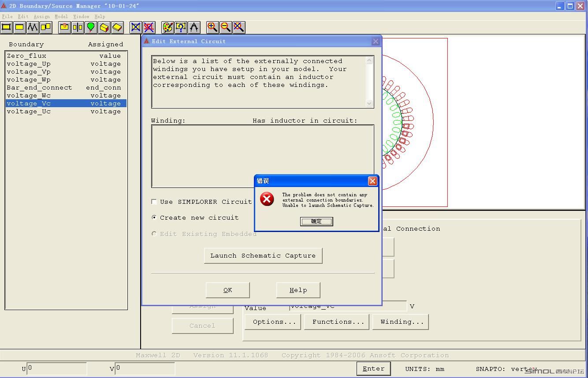Click the zoom in magnifier
Screen dimensions: 588x378
tap(212, 27)
